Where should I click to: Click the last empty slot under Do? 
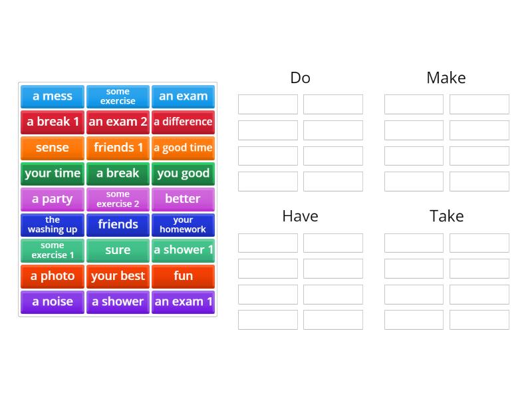click(333, 181)
